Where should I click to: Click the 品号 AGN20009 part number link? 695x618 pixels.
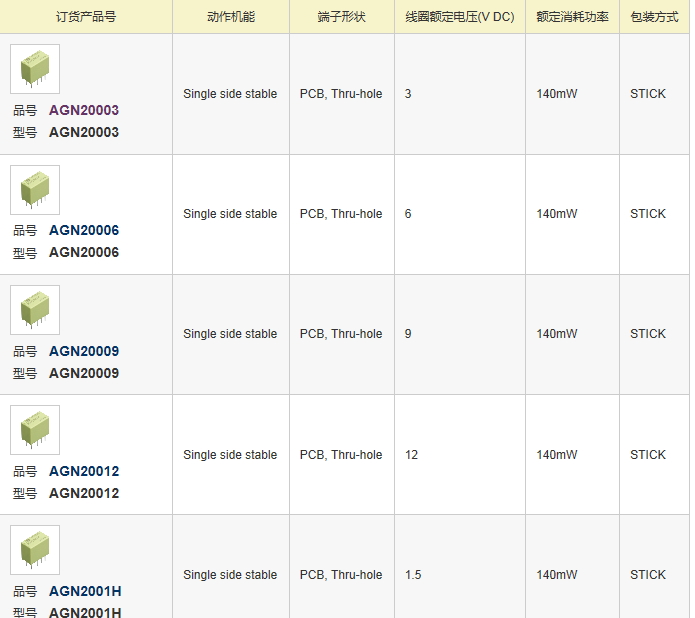point(84,351)
